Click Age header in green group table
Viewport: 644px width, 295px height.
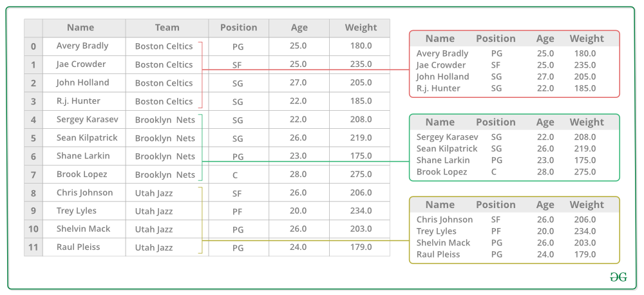pyautogui.click(x=545, y=122)
